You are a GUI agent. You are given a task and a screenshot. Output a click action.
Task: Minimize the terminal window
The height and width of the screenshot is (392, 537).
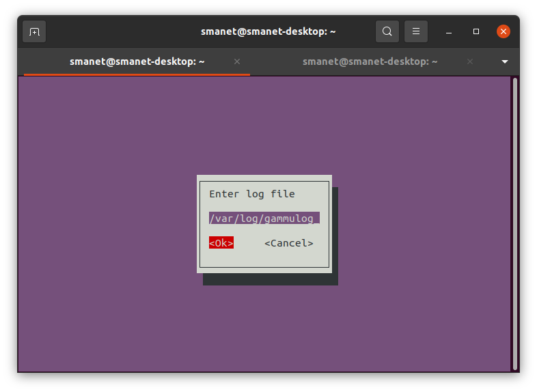[449, 32]
